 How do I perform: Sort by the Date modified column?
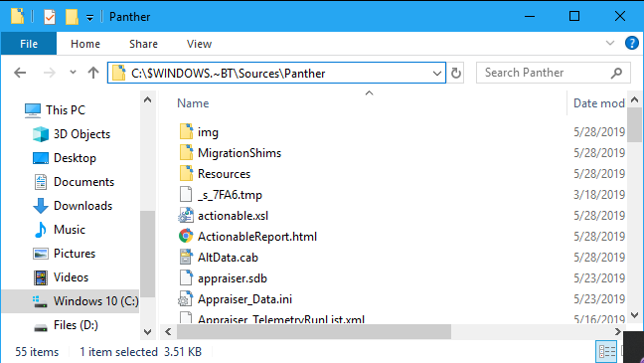[599, 103]
